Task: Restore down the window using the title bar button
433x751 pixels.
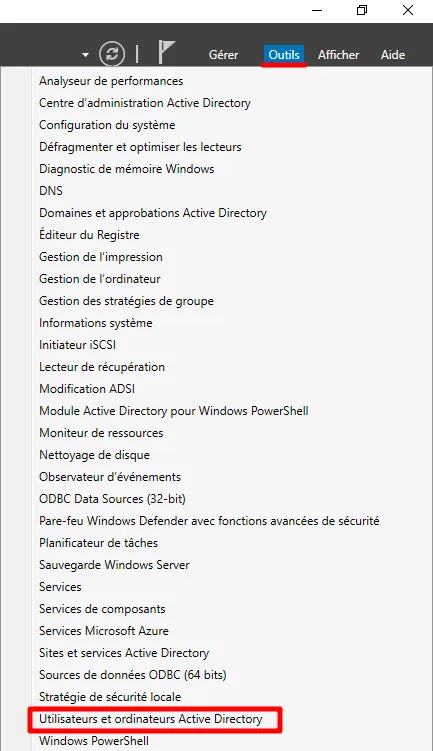Action: click(362, 10)
